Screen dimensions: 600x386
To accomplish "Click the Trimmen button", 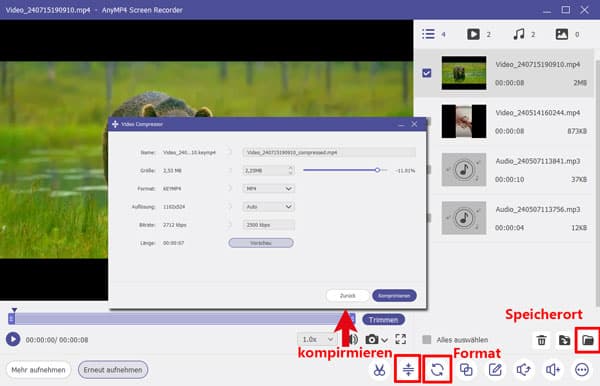I will tap(383, 319).
